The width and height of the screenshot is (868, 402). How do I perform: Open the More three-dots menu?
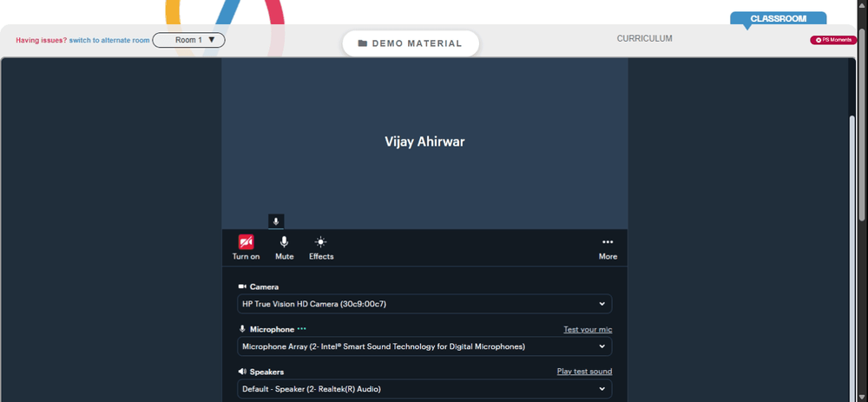(x=608, y=247)
